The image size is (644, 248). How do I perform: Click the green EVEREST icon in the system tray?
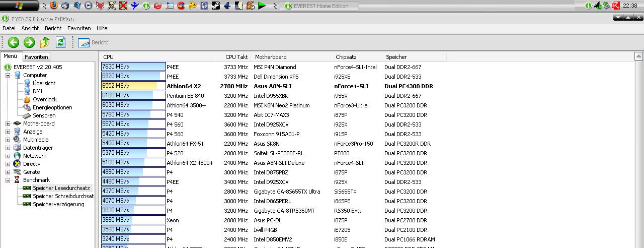click(x=589, y=6)
